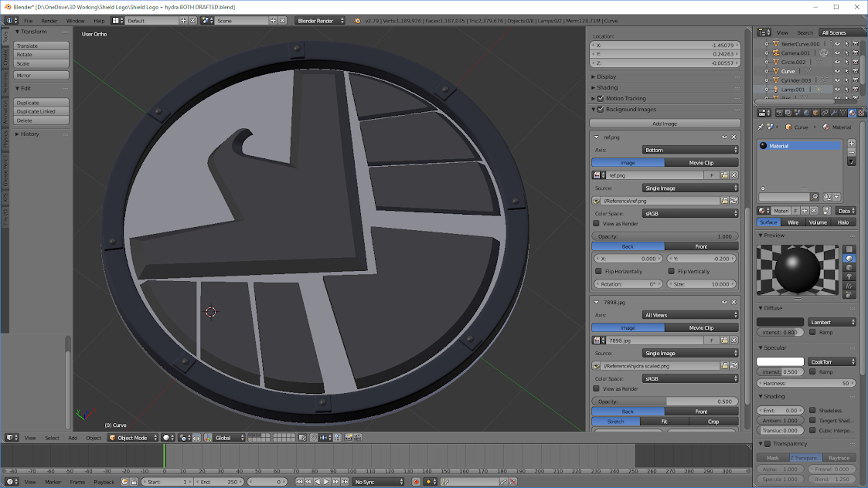Open the Scene properties tab icon
The width and height of the screenshot is (868, 488).
click(797, 113)
